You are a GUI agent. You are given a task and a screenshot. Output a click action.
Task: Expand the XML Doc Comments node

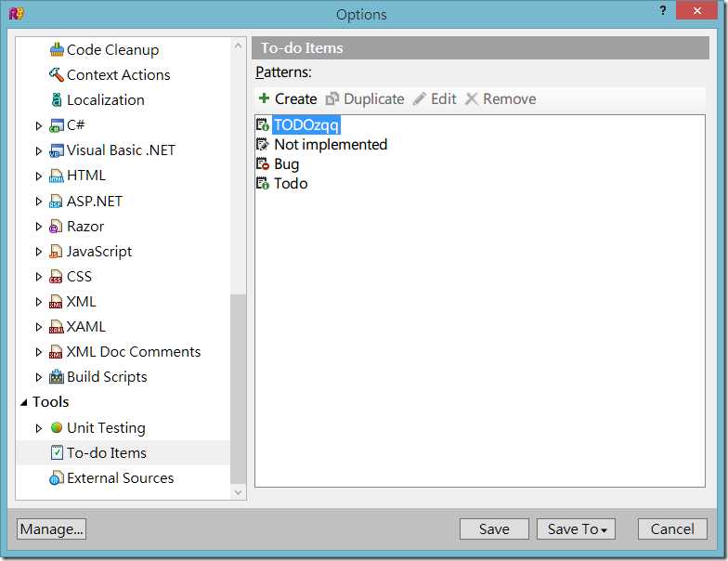pos(39,351)
